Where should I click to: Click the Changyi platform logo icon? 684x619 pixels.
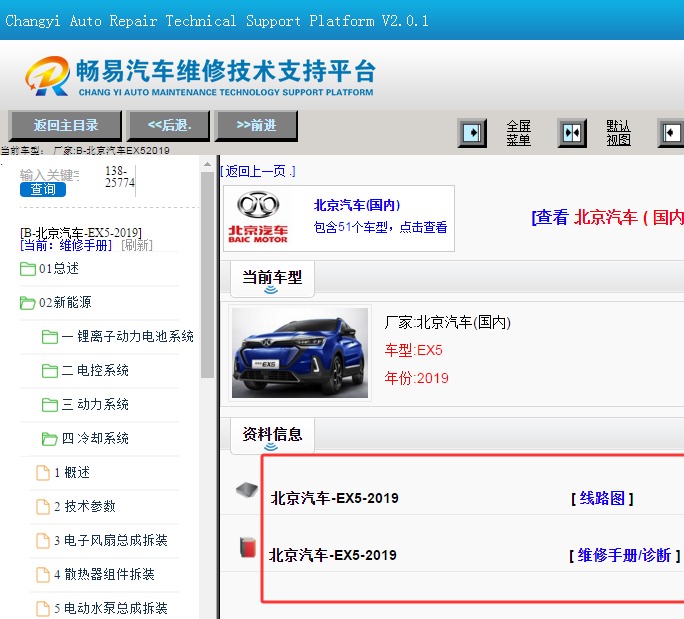coord(47,76)
